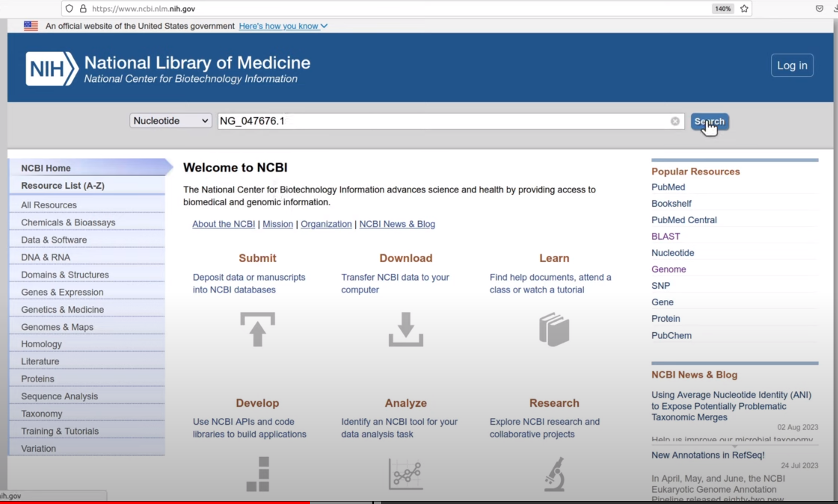Click the Analyze chart icon
838x504 pixels.
[x=406, y=474]
